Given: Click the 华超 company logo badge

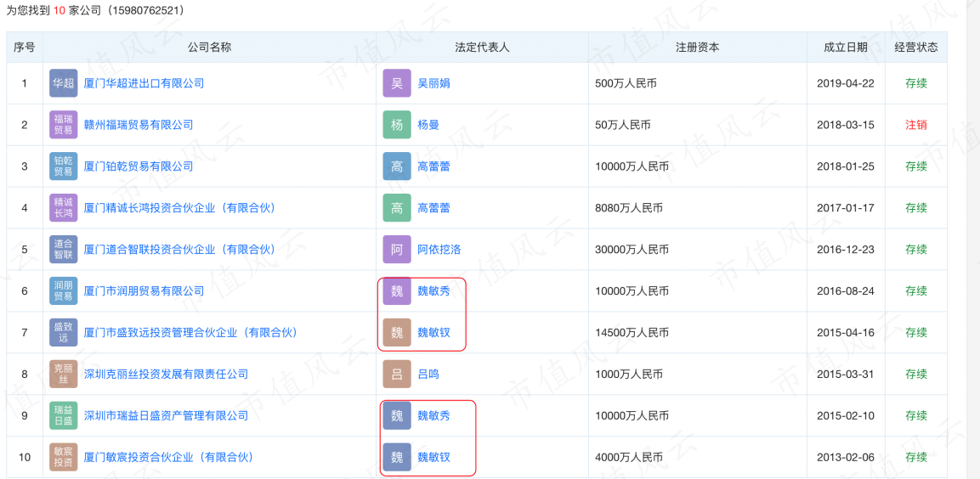Looking at the screenshot, I should coord(63,83).
